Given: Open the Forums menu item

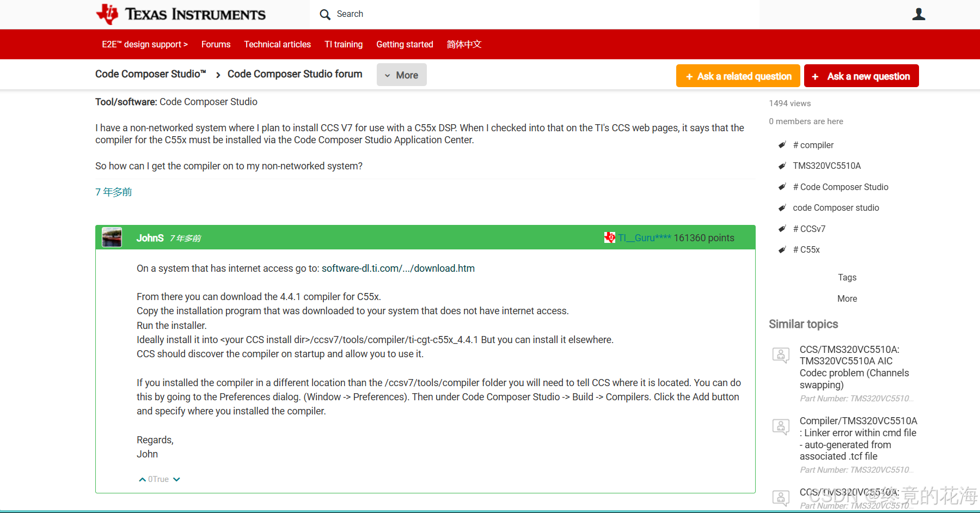Looking at the screenshot, I should point(216,44).
